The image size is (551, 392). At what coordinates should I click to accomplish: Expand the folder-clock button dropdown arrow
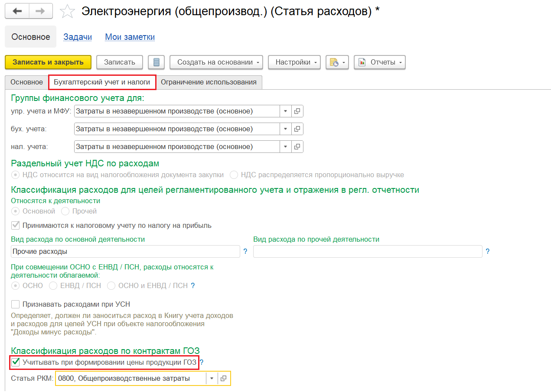coord(345,62)
